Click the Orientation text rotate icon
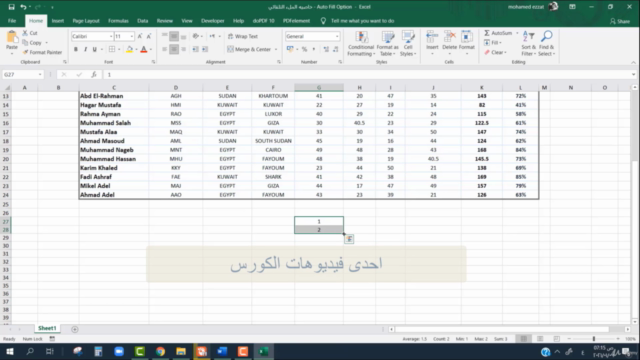The image size is (640, 360). pos(196,36)
